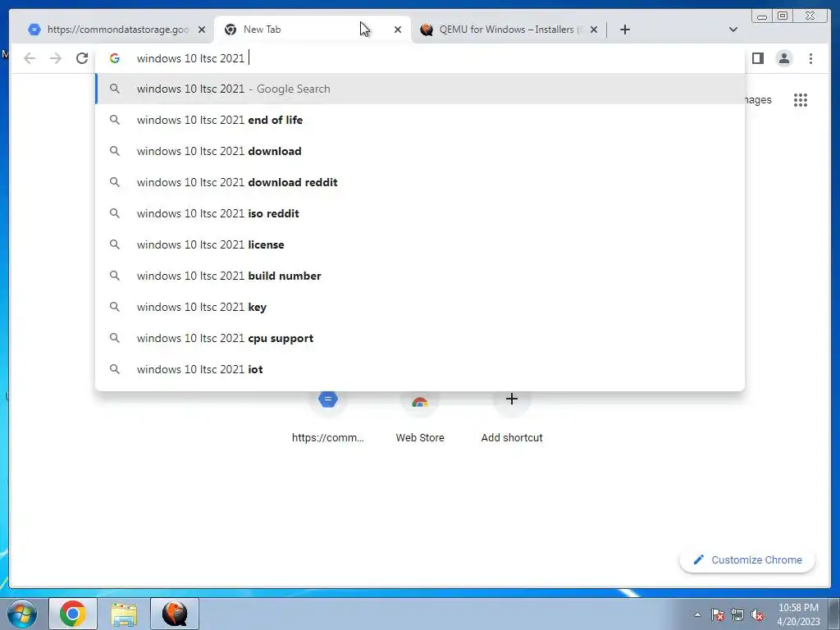Choose the 'build number' suggestion

[x=420, y=276]
